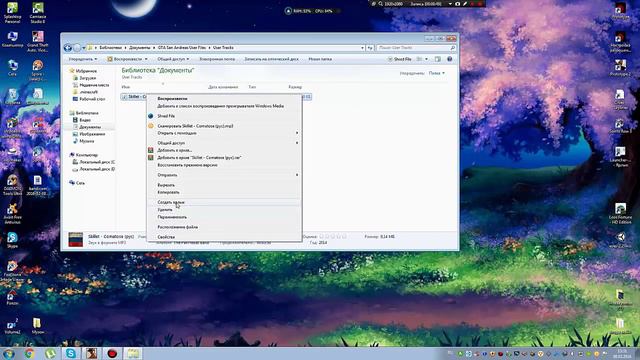Select 'Создать ярлык' from context menu
This screenshot has height=360, width=640.
coord(225,202)
